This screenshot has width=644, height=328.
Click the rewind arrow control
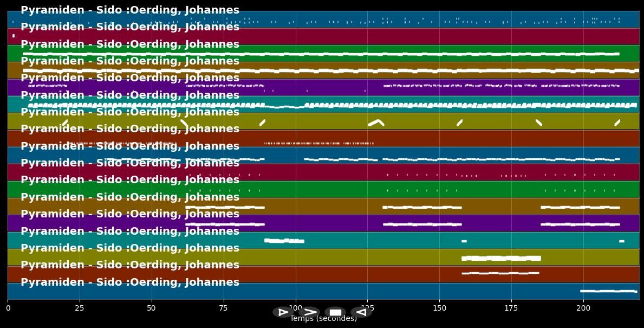[x=361, y=312]
